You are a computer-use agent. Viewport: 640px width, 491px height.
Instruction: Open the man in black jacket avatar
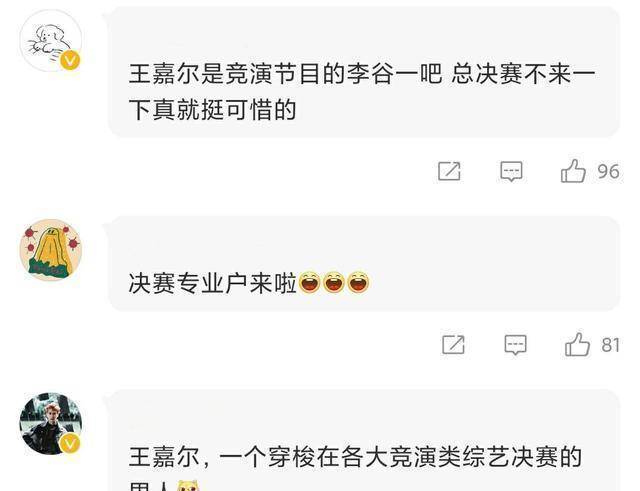pos(51,424)
